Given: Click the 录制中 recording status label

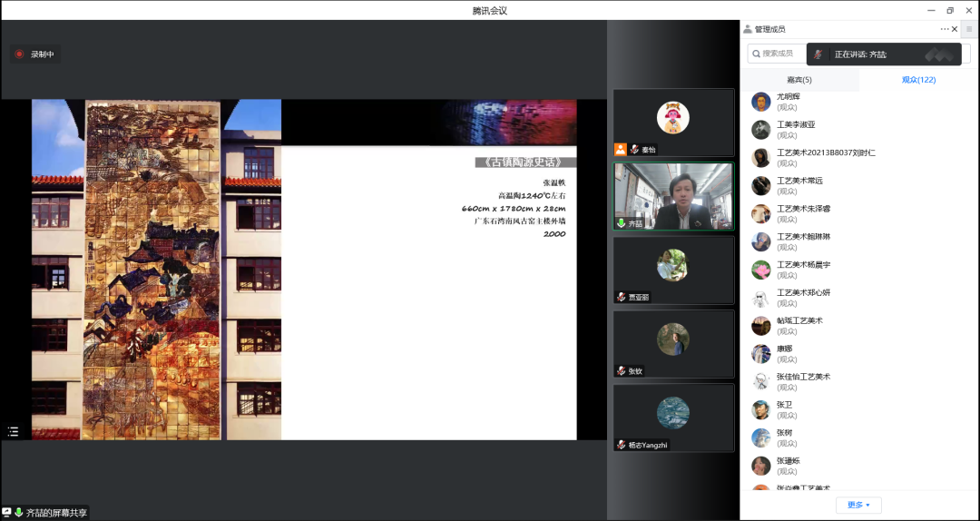Looking at the screenshot, I should pyautogui.click(x=43, y=54).
